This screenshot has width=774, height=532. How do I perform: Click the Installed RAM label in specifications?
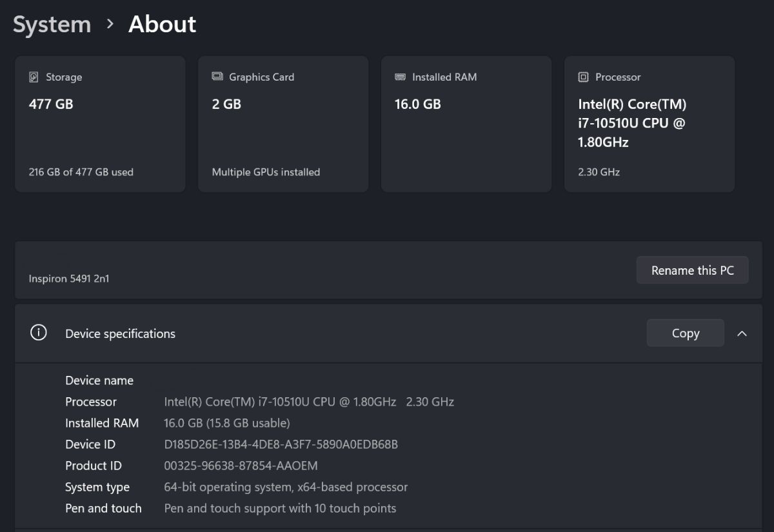(102, 423)
